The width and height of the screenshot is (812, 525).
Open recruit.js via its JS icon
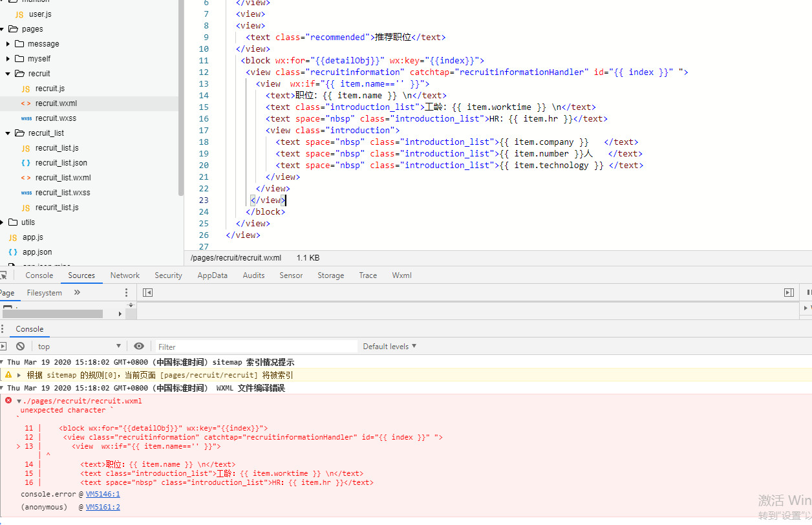point(26,89)
